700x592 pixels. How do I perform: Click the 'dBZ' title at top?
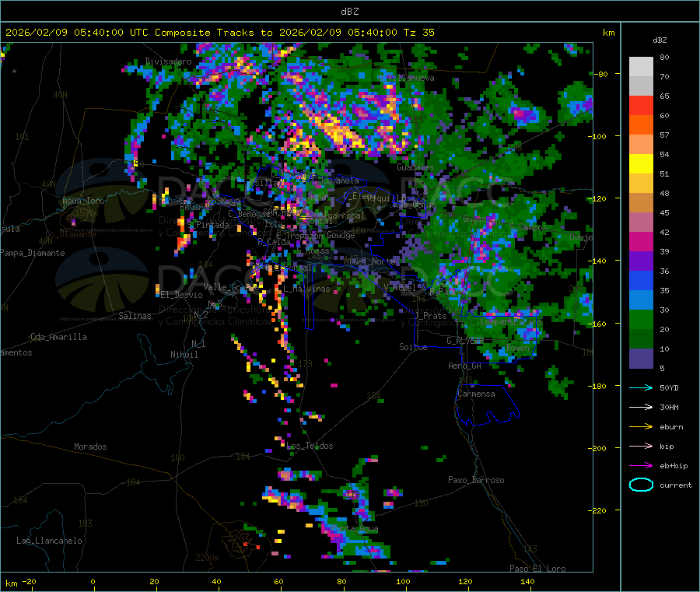[349, 11]
